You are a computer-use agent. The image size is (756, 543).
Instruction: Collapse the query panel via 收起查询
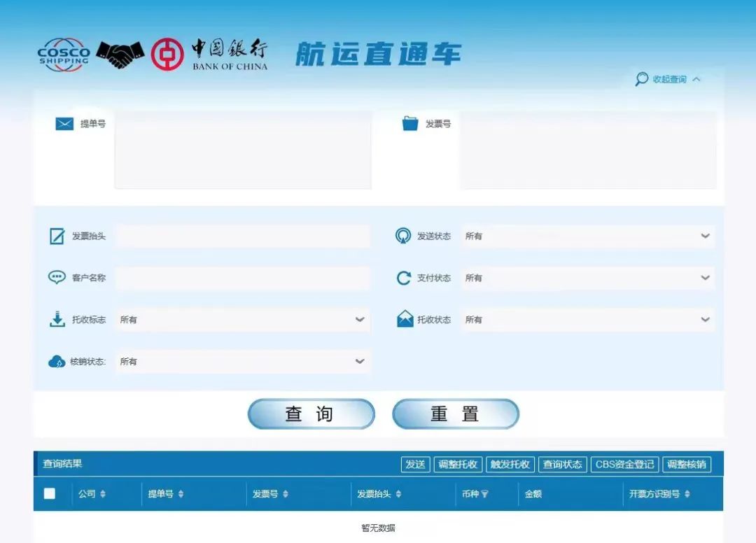click(x=668, y=80)
